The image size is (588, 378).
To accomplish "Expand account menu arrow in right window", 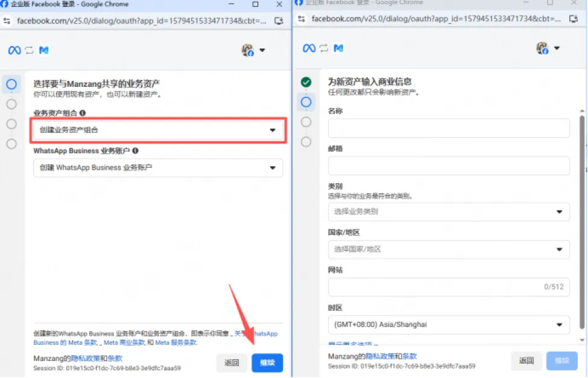I will (557, 48).
